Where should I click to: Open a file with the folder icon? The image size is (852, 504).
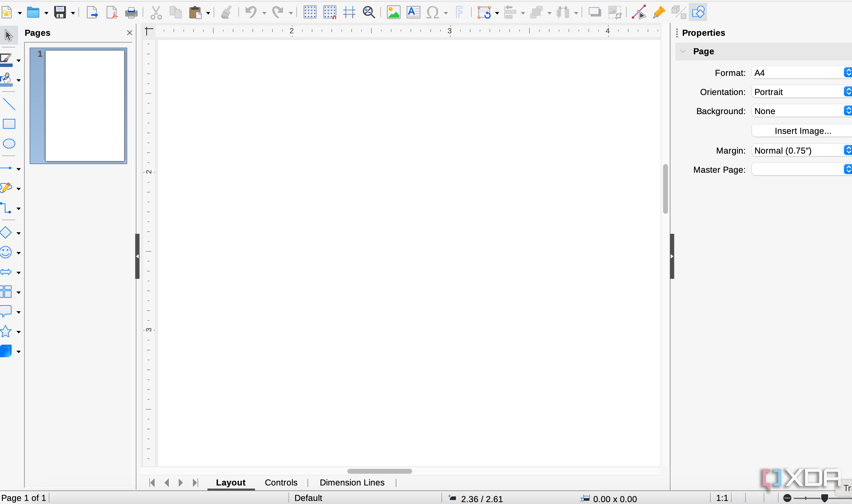pyautogui.click(x=33, y=13)
